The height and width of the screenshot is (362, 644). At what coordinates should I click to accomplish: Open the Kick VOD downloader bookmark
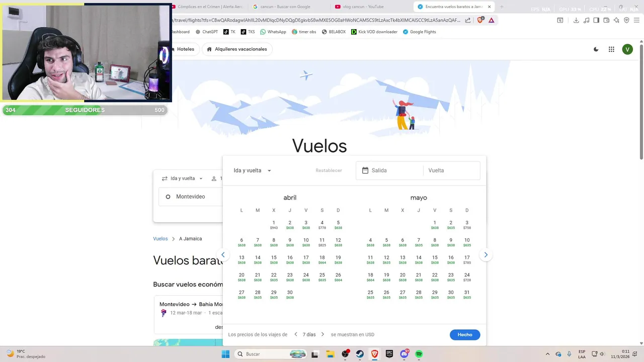click(x=374, y=32)
